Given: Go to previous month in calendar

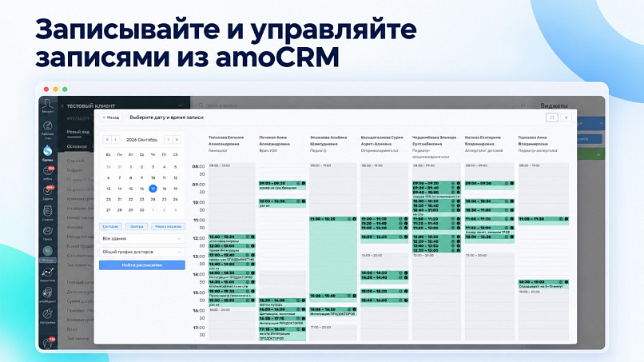Looking at the screenshot, I should (x=116, y=140).
